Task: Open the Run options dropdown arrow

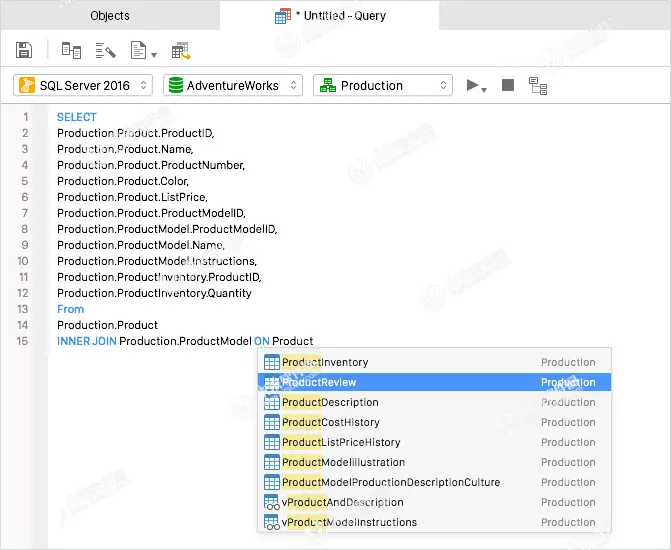Action: tap(484, 90)
